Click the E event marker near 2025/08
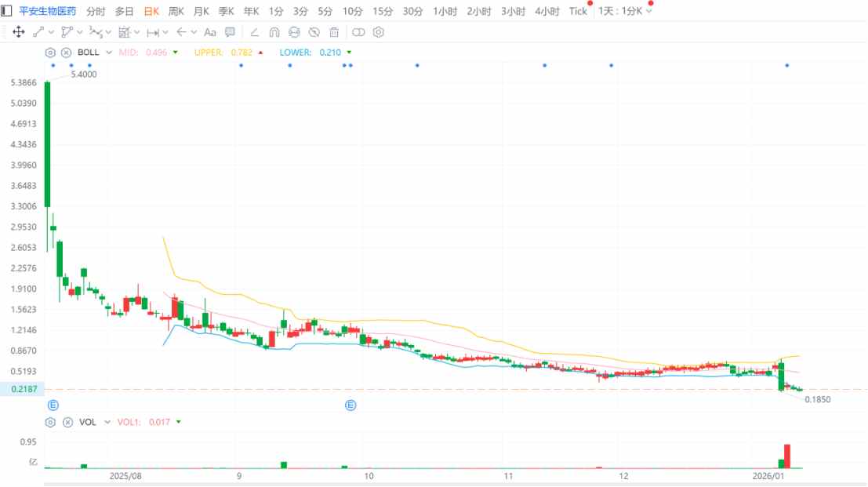This screenshot has width=868, height=487. 53,405
